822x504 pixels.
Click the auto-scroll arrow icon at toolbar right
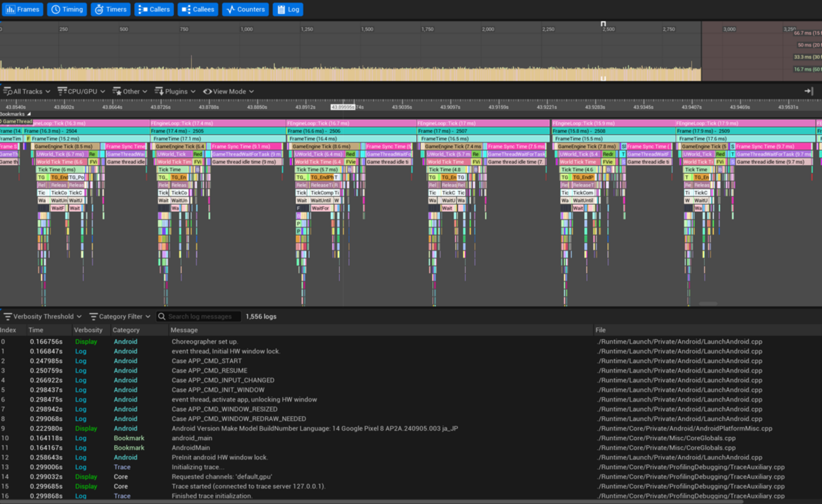coord(808,91)
